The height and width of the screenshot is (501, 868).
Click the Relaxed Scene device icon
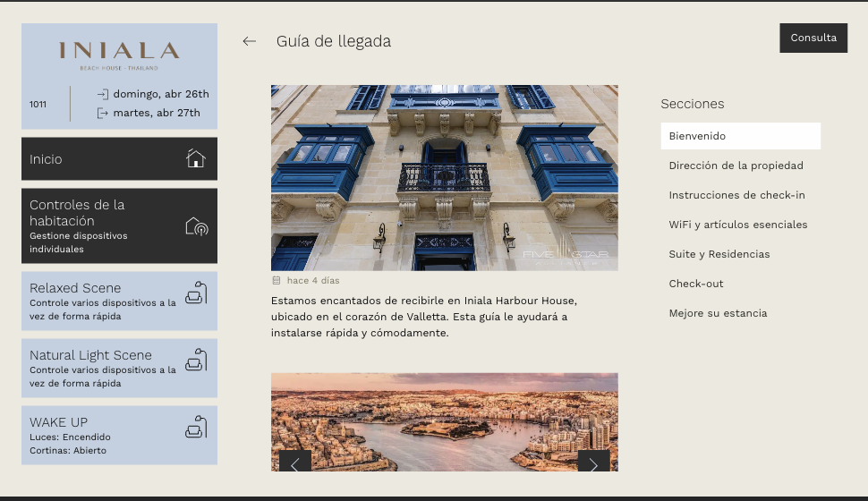pyautogui.click(x=196, y=293)
